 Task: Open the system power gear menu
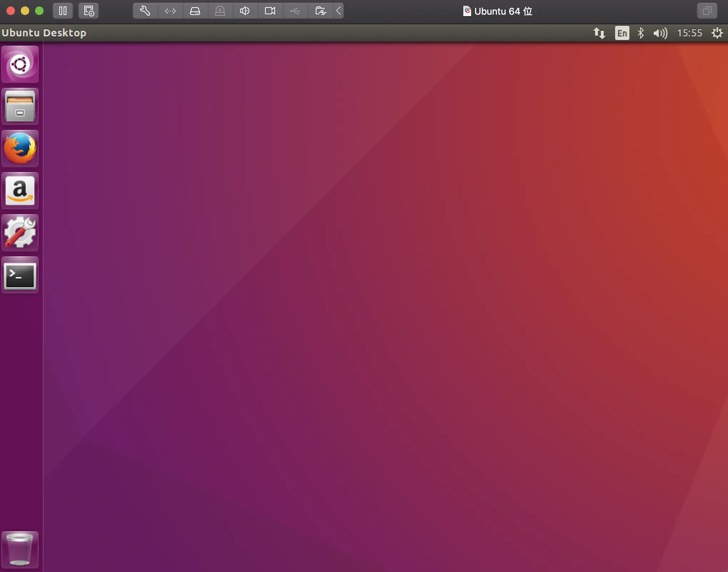coord(717,33)
